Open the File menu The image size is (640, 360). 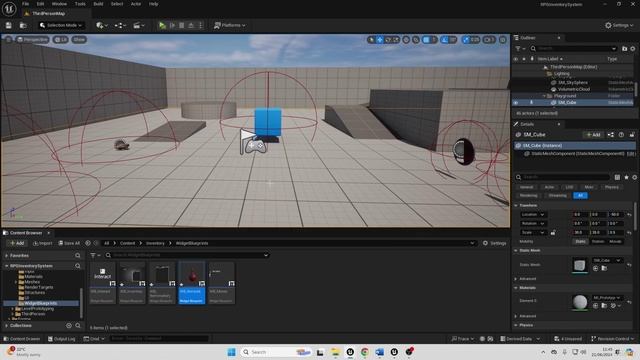tap(25, 4)
